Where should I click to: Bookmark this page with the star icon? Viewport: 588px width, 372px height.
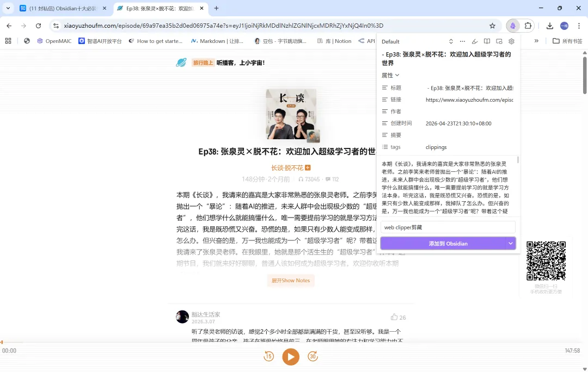click(492, 26)
